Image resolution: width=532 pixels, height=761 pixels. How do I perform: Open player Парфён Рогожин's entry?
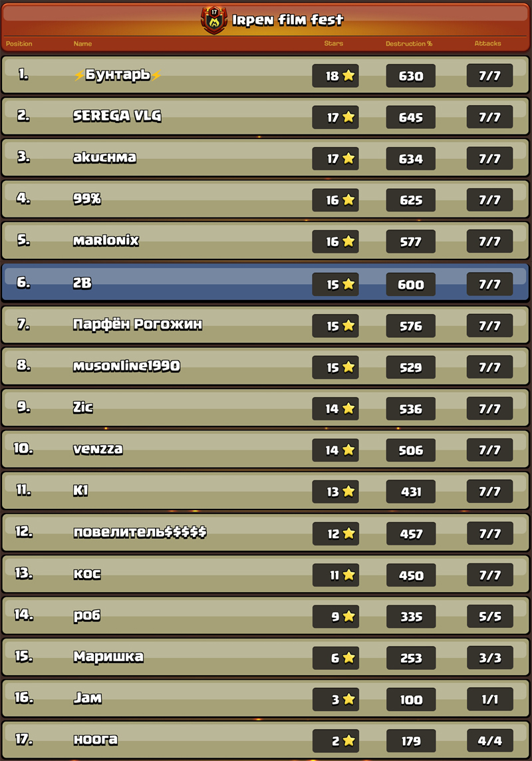coord(137,324)
